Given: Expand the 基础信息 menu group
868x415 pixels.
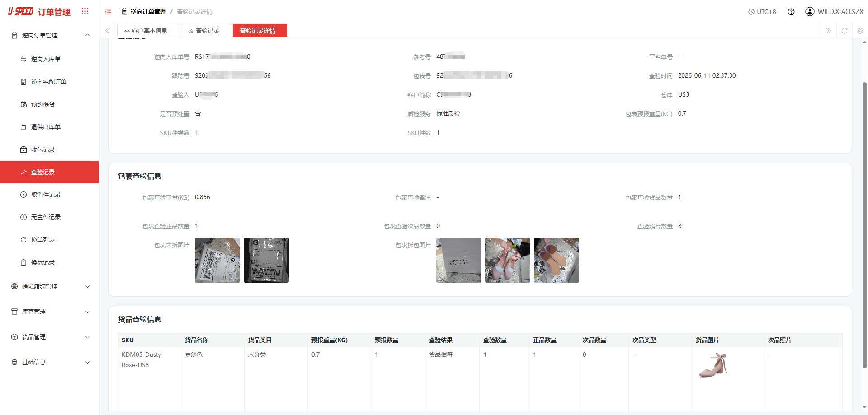Looking at the screenshot, I should pyautogui.click(x=50, y=362).
